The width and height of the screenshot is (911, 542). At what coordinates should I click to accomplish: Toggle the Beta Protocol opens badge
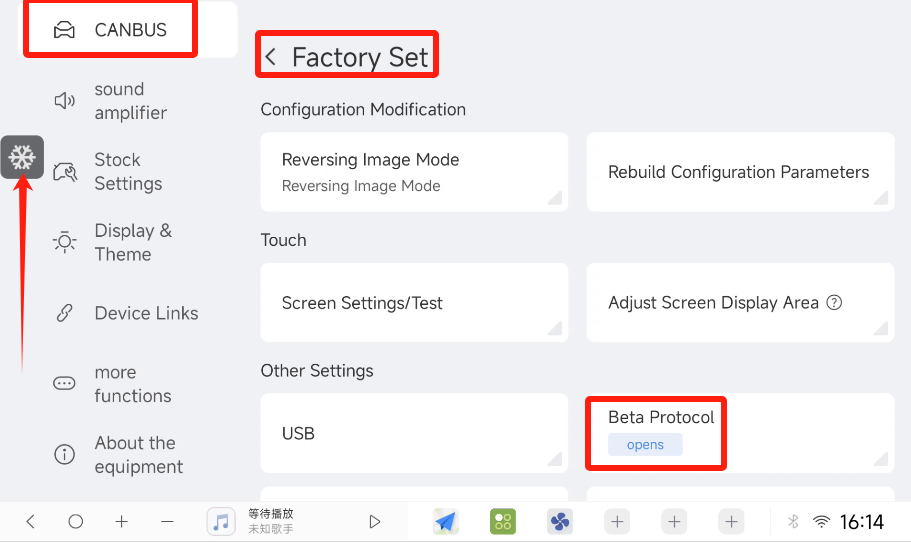click(645, 445)
